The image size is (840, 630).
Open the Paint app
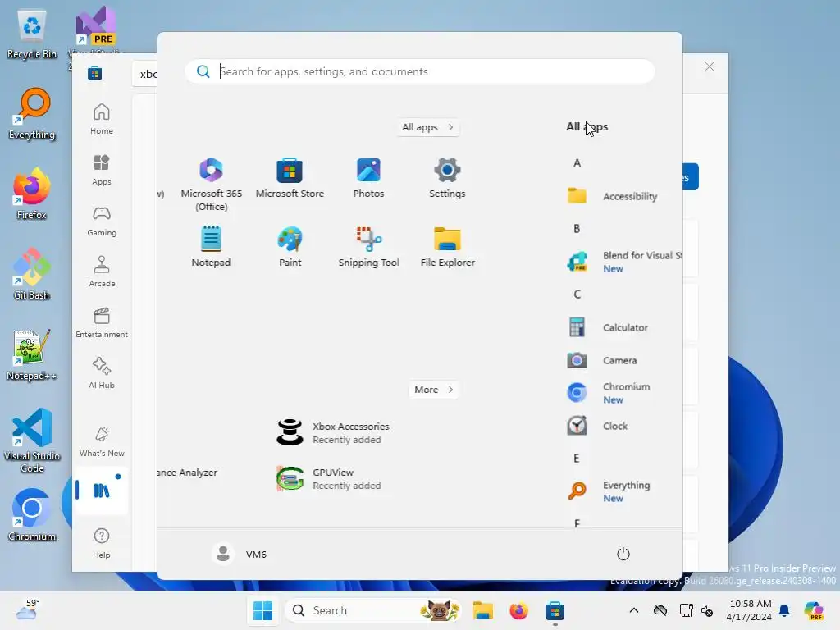290,246
